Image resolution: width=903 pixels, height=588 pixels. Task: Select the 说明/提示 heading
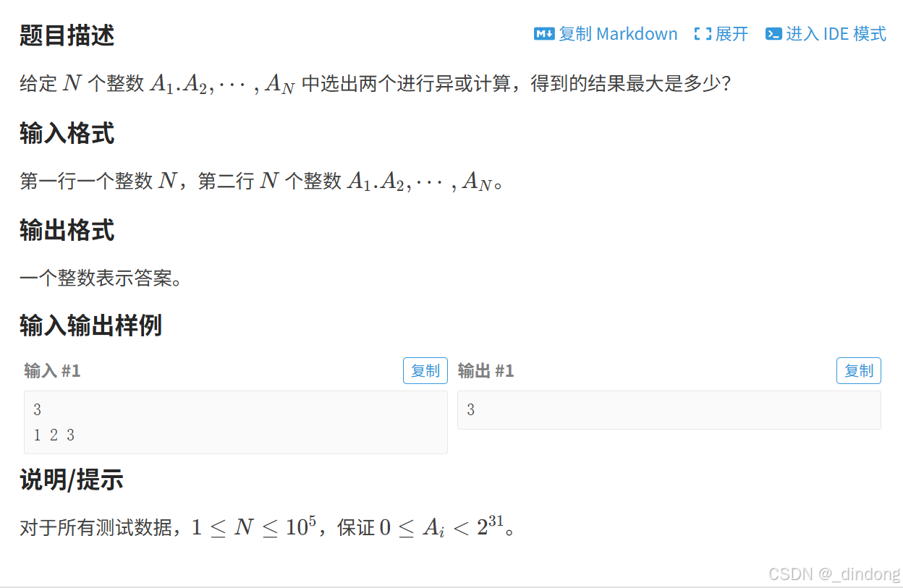tap(71, 480)
